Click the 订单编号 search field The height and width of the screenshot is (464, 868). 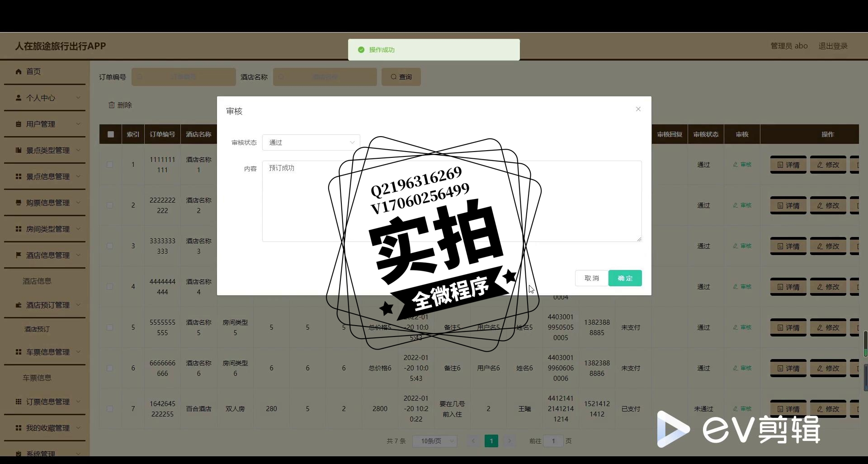tap(184, 77)
